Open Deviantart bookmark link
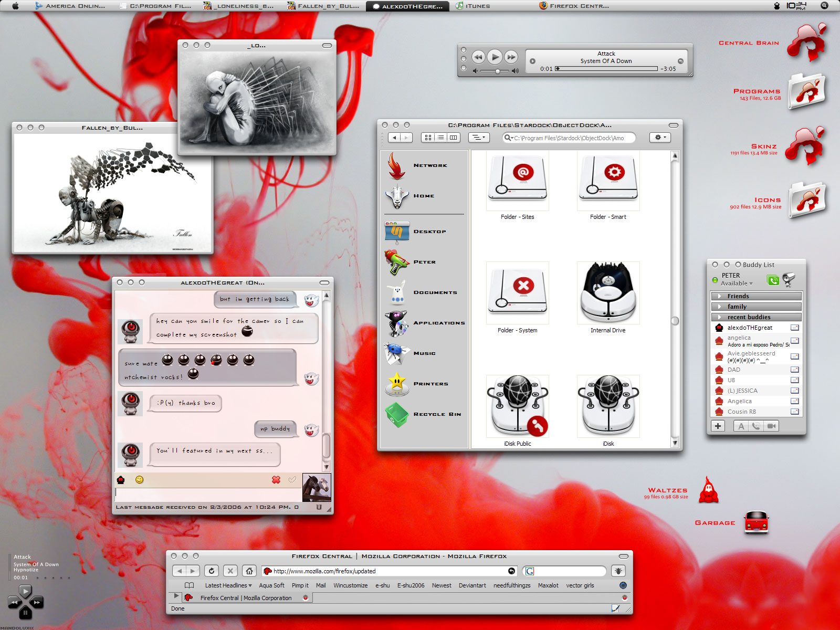This screenshot has width=840, height=630. click(472, 585)
